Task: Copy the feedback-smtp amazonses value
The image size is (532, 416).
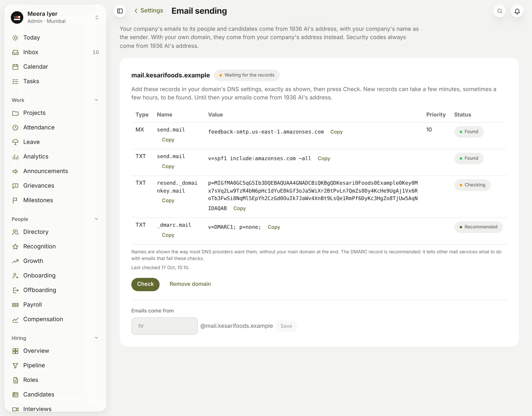Action: [336, 132]
